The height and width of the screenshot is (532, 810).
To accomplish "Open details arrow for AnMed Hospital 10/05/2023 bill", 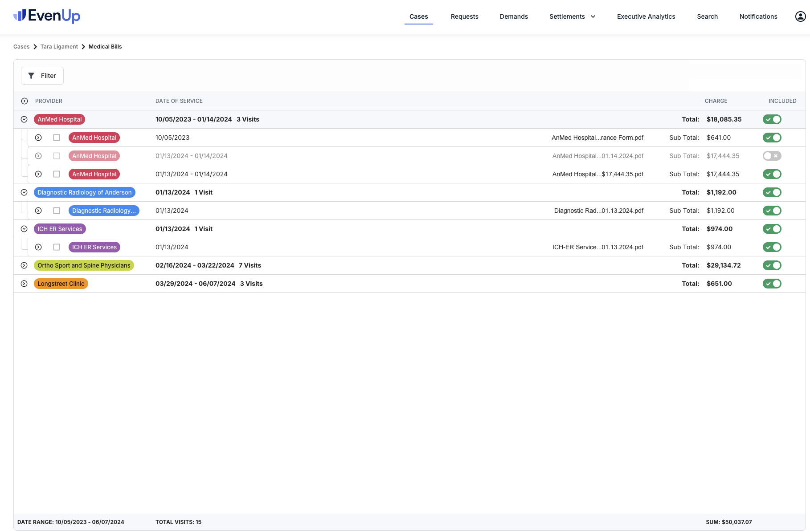I will pyautogui.click(x=38, y=138).
